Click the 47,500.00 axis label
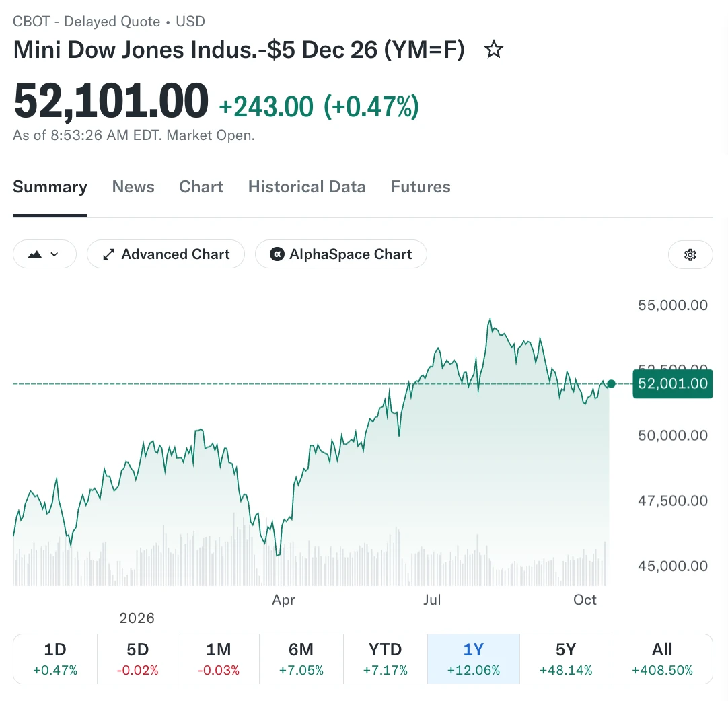Viewport: 728px width, 701px height. click(673, 501)
